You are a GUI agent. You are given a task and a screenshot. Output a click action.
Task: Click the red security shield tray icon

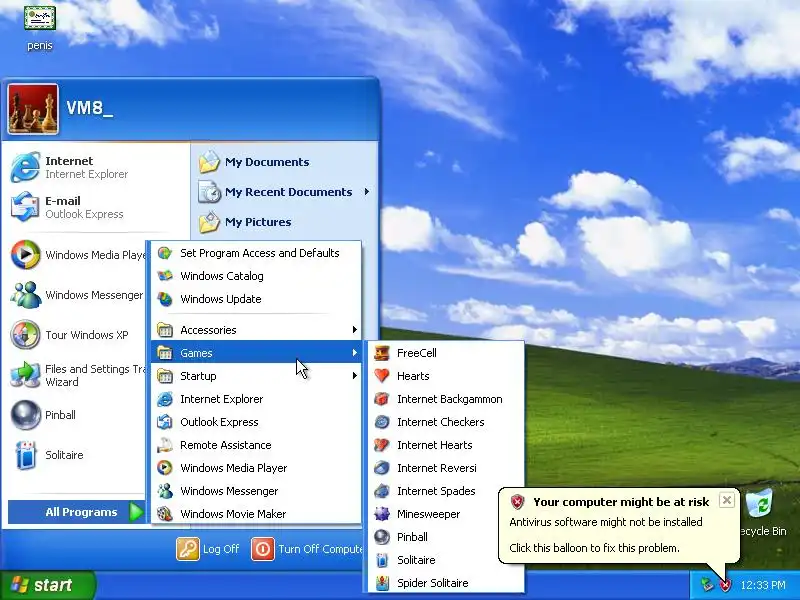(x=725, y=585)
